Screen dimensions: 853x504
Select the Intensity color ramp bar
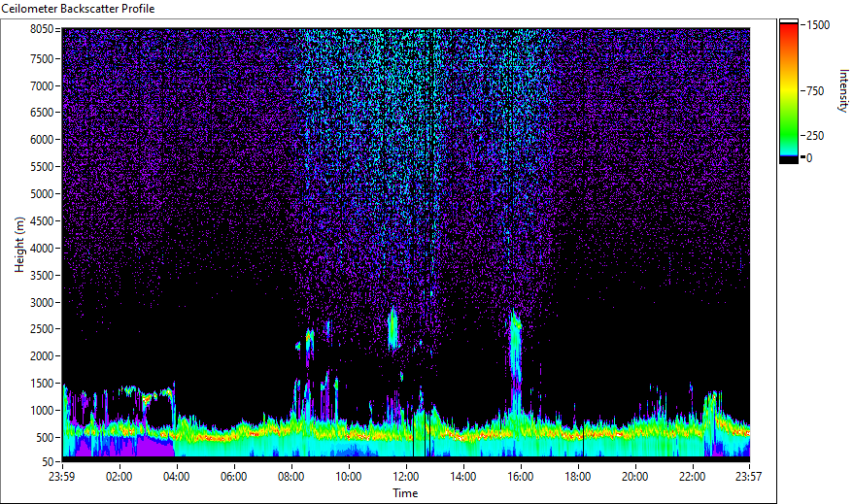pyautogui.click(x=788, y=91)
